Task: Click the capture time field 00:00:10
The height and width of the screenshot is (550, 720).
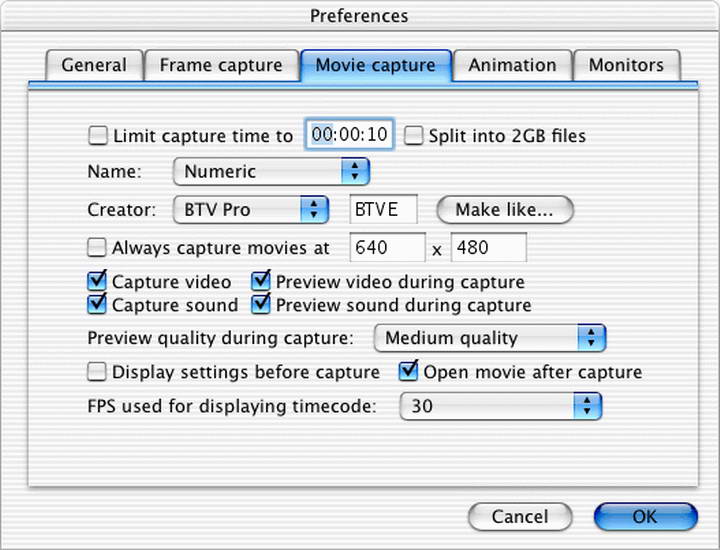Action: 350,135
